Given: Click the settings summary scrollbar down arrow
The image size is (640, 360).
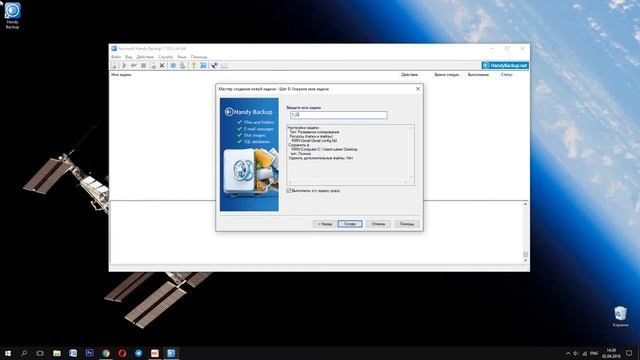Looking at the screenshot, I should 411,177.
